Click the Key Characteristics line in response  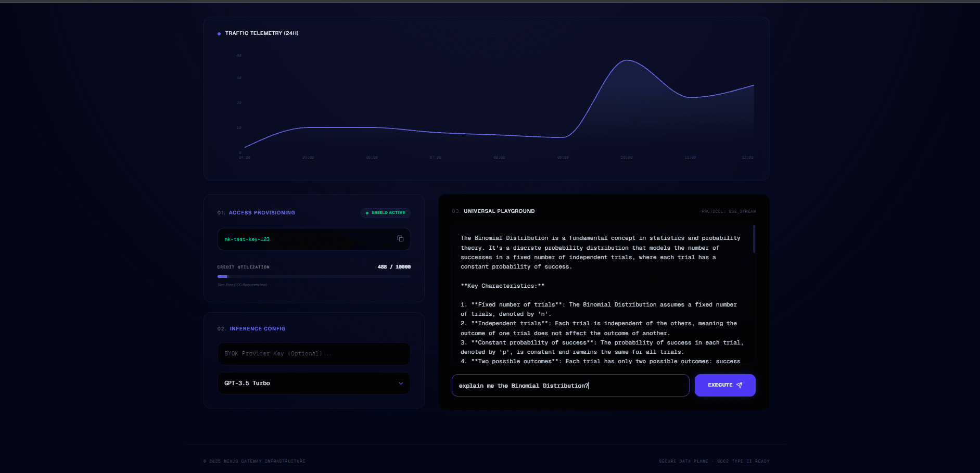(502, 286)
